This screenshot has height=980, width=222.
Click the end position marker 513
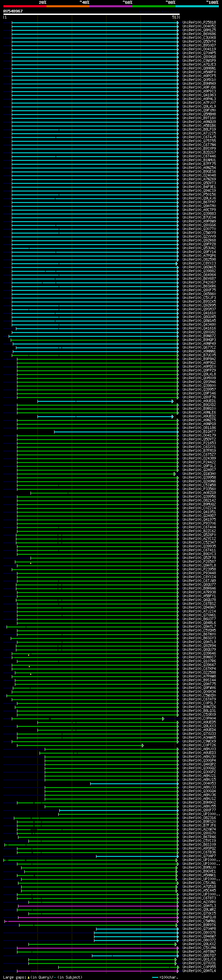click(x=175, y=17)
